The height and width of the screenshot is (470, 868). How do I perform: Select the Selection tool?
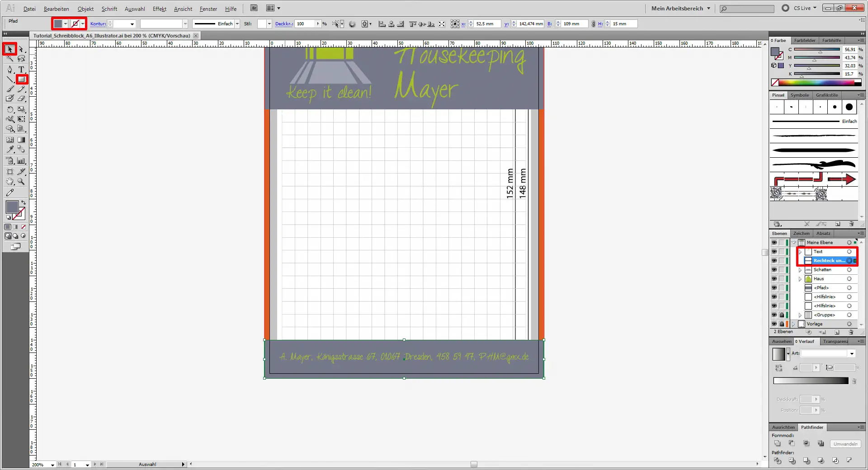10,49
